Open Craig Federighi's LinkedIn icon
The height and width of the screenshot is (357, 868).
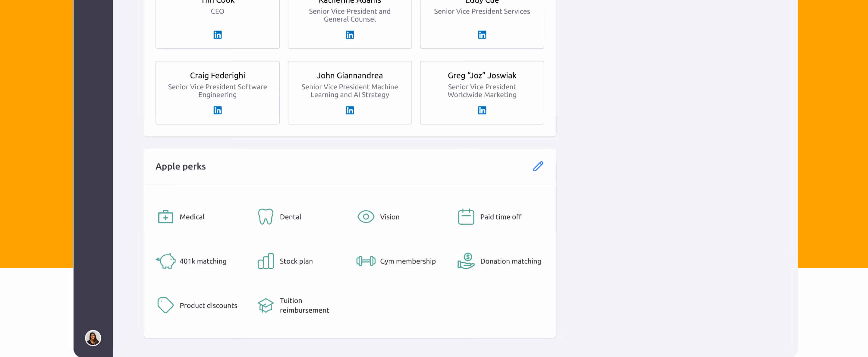tap(217, 110)
